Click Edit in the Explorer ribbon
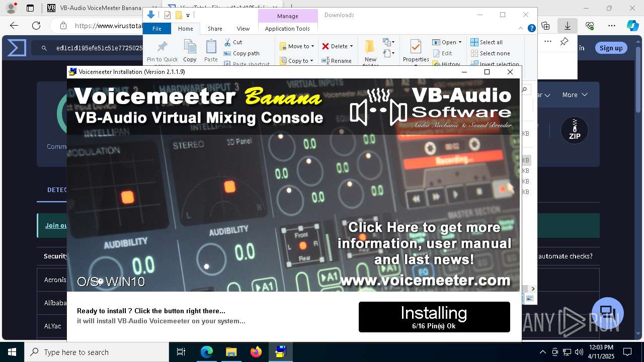Screen dimensions: 644x362 pos(442,53)
